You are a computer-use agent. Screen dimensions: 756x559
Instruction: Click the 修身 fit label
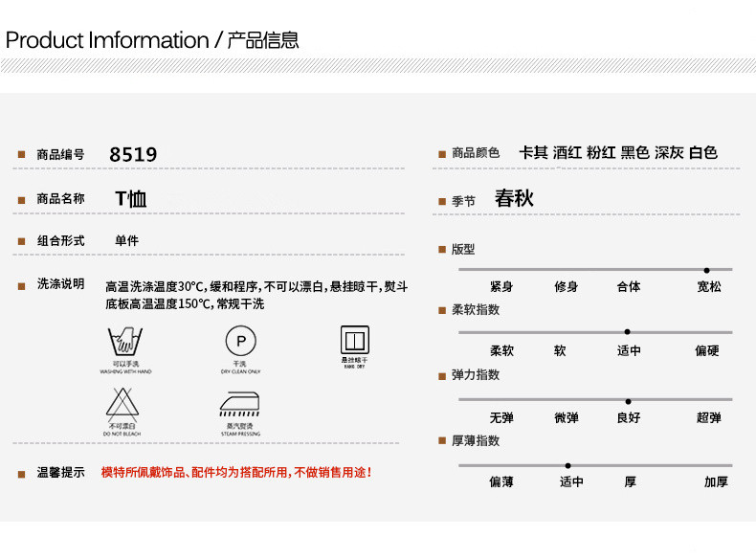pos(566,286)
